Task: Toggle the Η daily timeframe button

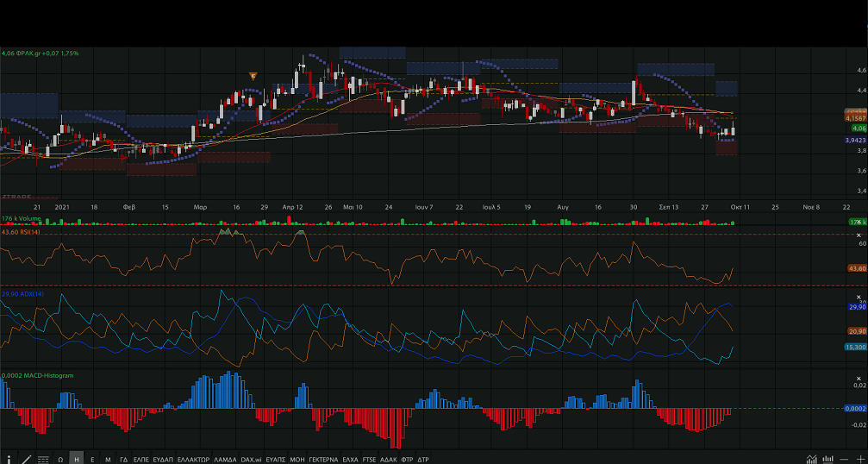Action: tap(77, 459)
